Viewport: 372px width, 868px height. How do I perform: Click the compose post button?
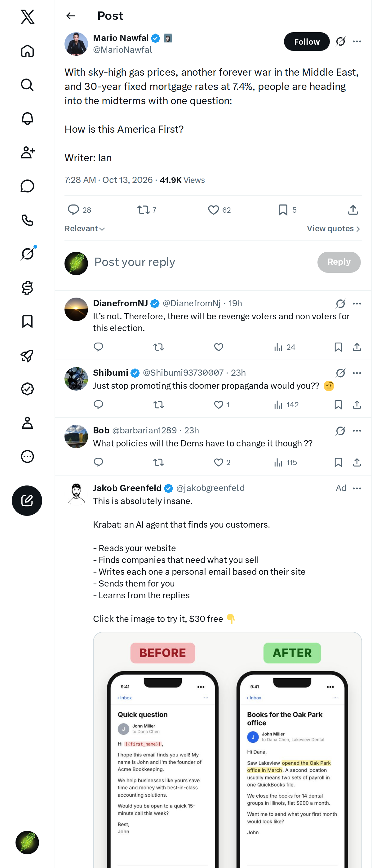[x=27, y=500]
